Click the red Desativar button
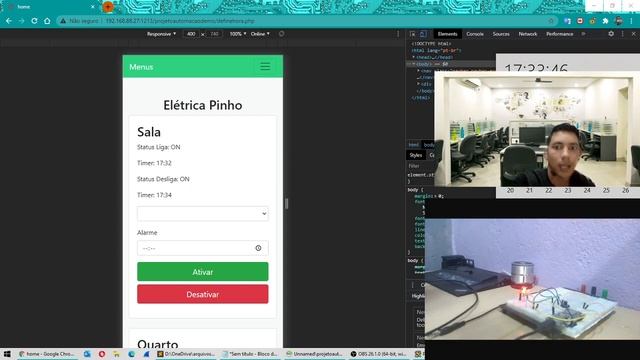The image size is (640, 360). (202, 294)
